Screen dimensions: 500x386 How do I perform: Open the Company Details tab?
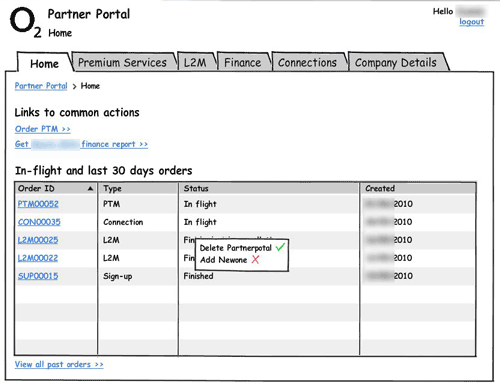pyautogui.click(x=396, y=62)
